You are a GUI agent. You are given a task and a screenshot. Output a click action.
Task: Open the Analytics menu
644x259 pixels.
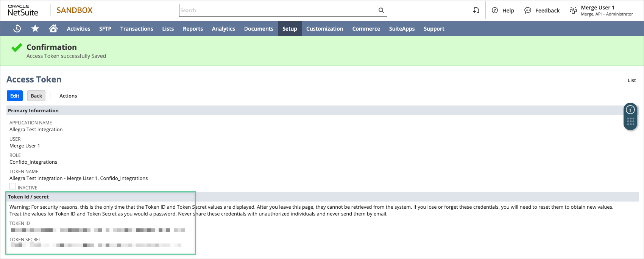223,29
